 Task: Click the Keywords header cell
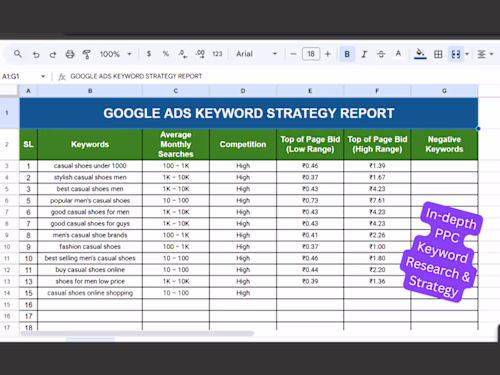pyautogui.click(x=90, y=144)
